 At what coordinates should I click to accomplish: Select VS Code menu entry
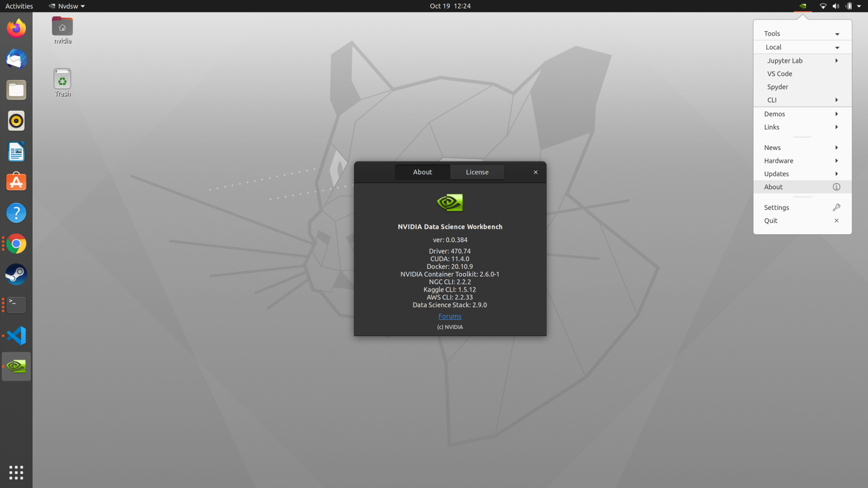tap(779, 74)
